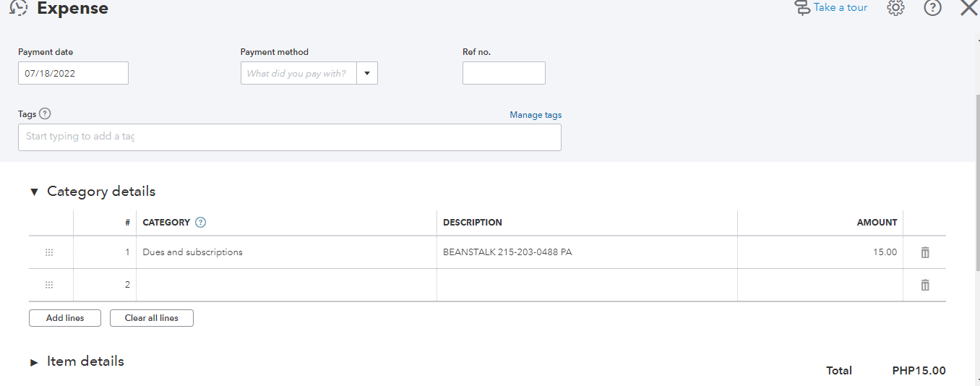Click the Clear all lines button

151,318
